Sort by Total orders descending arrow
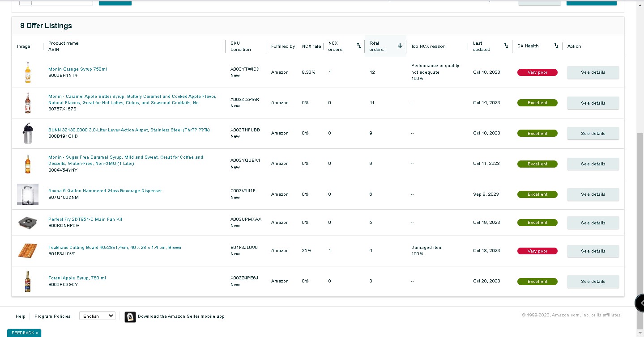The height and width of the screenshot is (337, 644). click(x=400, y=46)
